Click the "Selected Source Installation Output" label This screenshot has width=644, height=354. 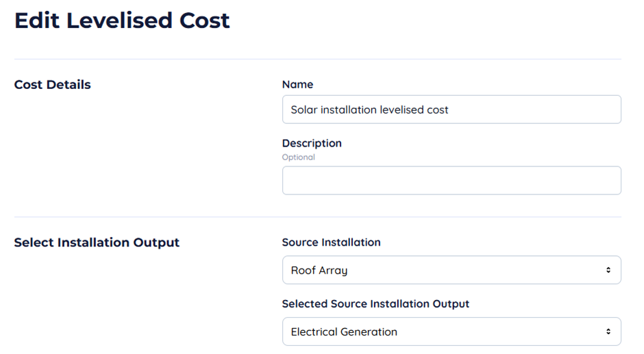coord(375,304)
